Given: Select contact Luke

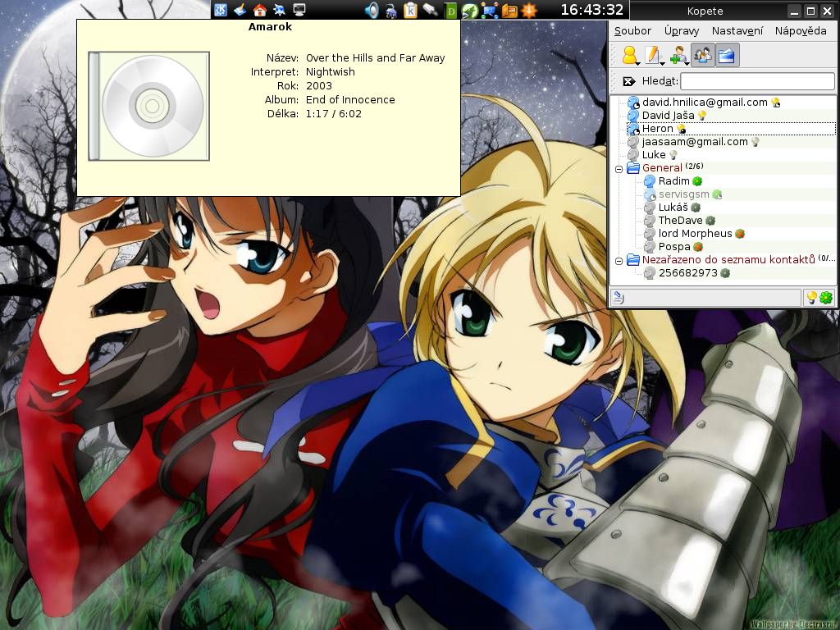Looking at the screenshot, I should click(654, 155).
